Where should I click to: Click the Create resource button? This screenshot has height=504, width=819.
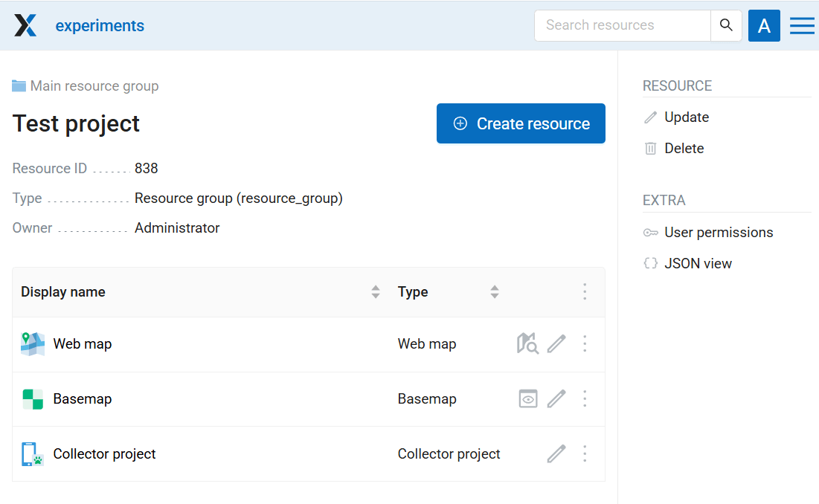click(521, 123)
